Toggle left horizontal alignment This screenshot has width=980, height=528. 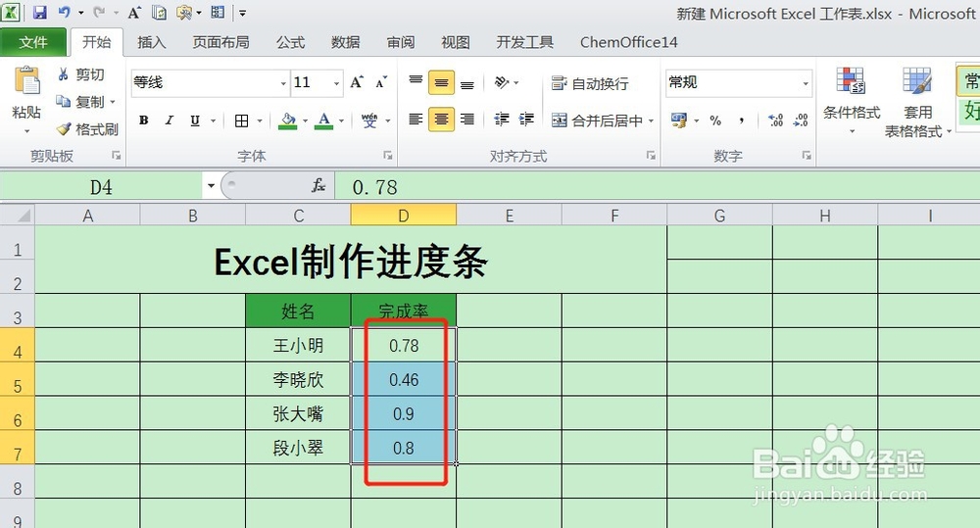[416, 120]
